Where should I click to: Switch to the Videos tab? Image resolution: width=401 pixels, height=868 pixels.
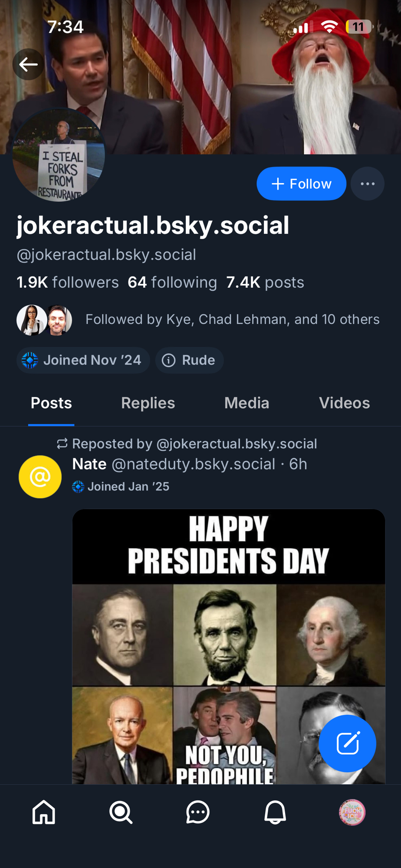(x=344, y=403)
